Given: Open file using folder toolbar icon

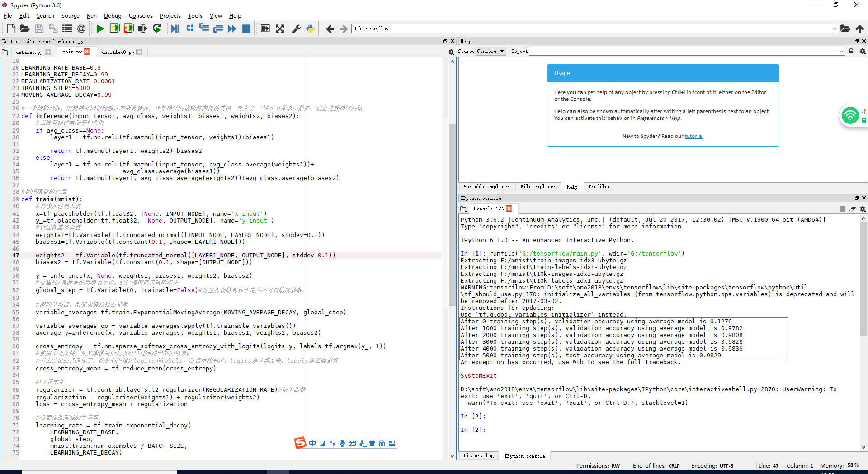Looking at the screenshot, I should tap(25, 28).
